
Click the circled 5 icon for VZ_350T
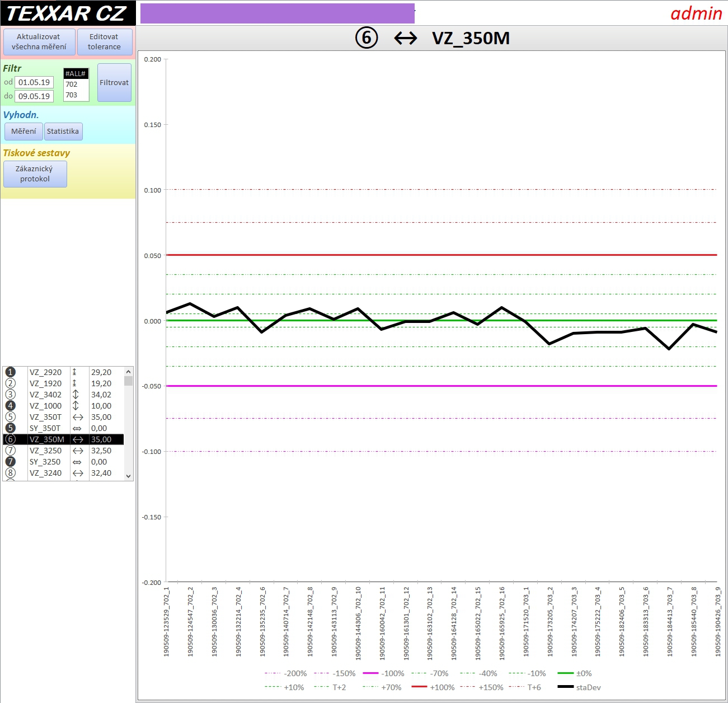pos(10,417)
